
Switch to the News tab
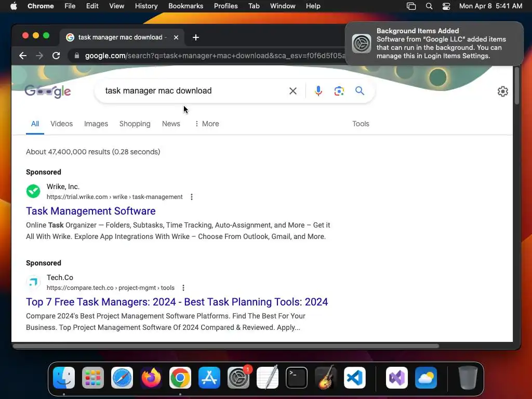click(x=171, y=124)
